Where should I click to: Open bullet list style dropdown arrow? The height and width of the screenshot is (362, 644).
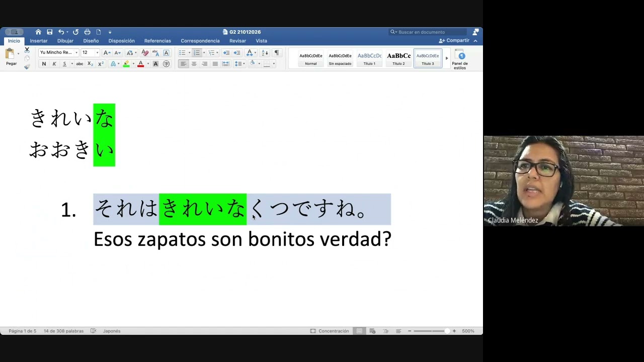(189, 52)
